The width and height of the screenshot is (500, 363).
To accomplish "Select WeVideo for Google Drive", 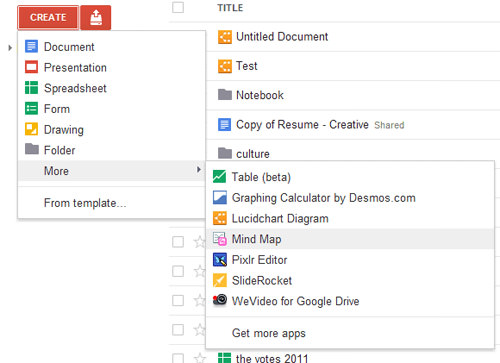I will [350, 301].
